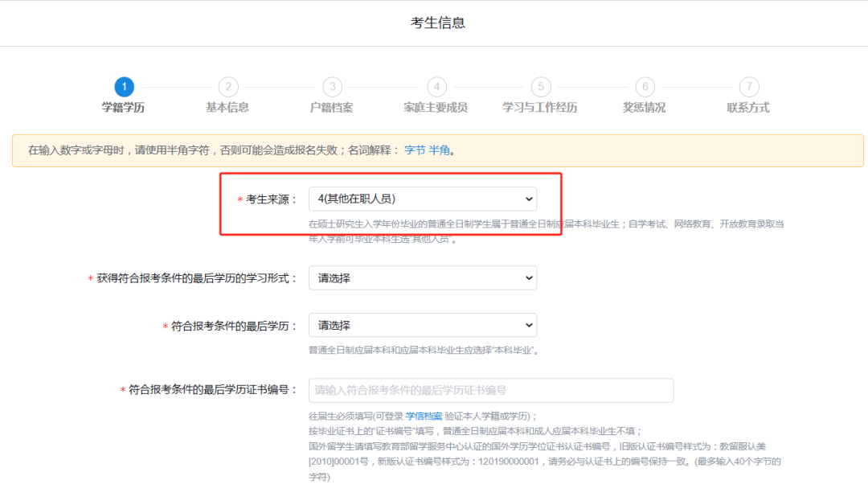Focus the 最后学历证书编号 input field
The image size is (868, 497).
490,390
